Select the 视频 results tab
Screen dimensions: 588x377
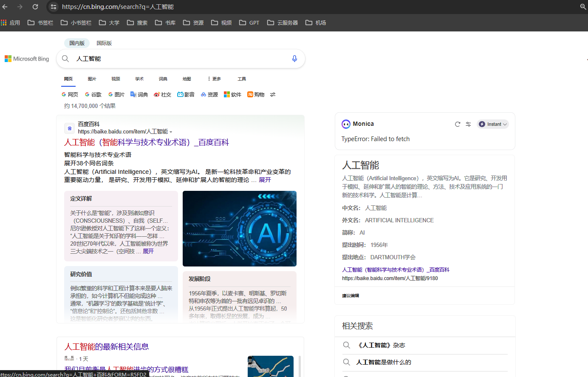[116, 79]
